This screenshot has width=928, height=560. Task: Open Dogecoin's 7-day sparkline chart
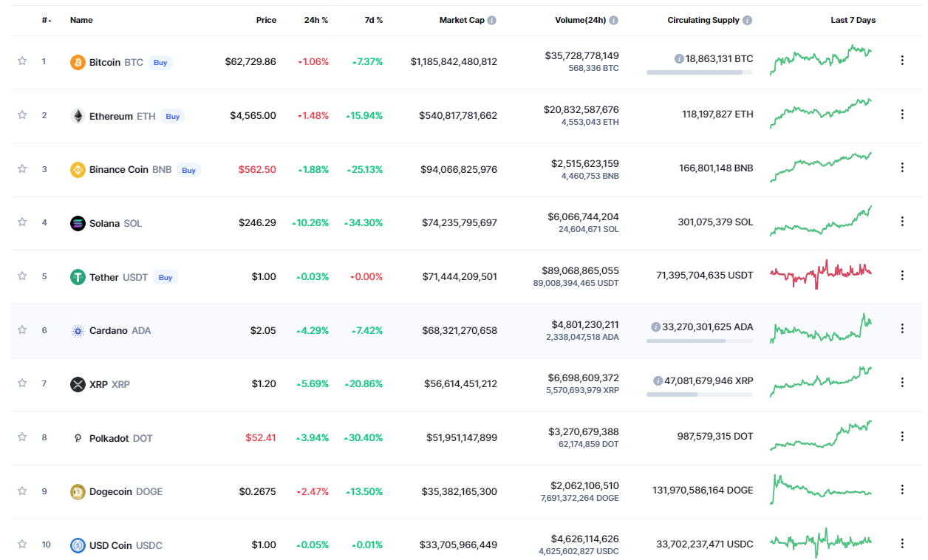pyautogui.click(x=821, y=489)
